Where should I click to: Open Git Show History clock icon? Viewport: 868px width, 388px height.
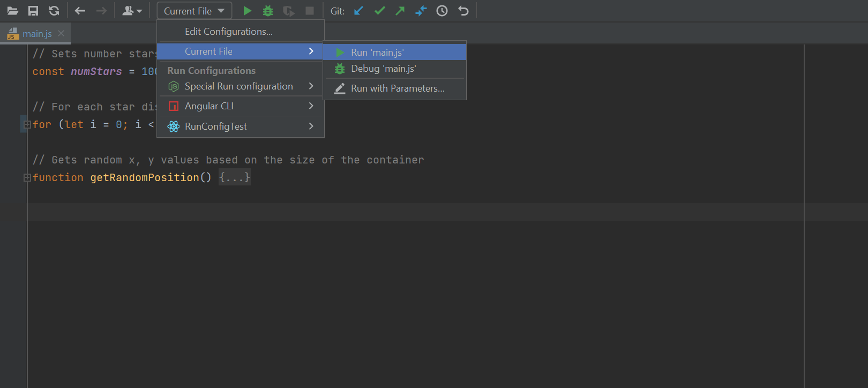point(442,11)
